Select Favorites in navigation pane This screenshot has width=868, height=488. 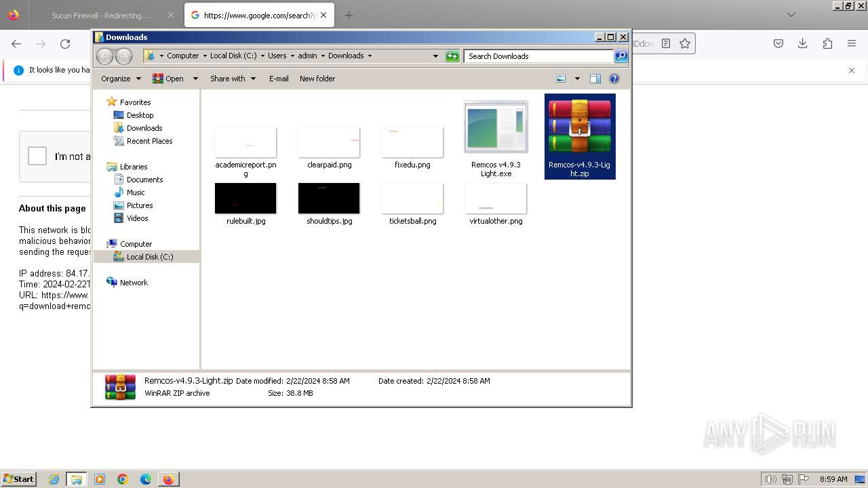(x=135, y=102)
